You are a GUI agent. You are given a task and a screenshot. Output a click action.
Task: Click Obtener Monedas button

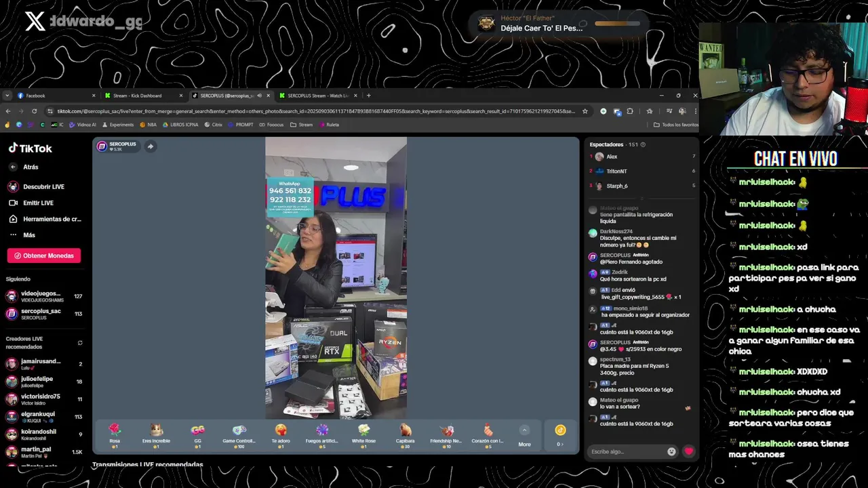[44, 256]
